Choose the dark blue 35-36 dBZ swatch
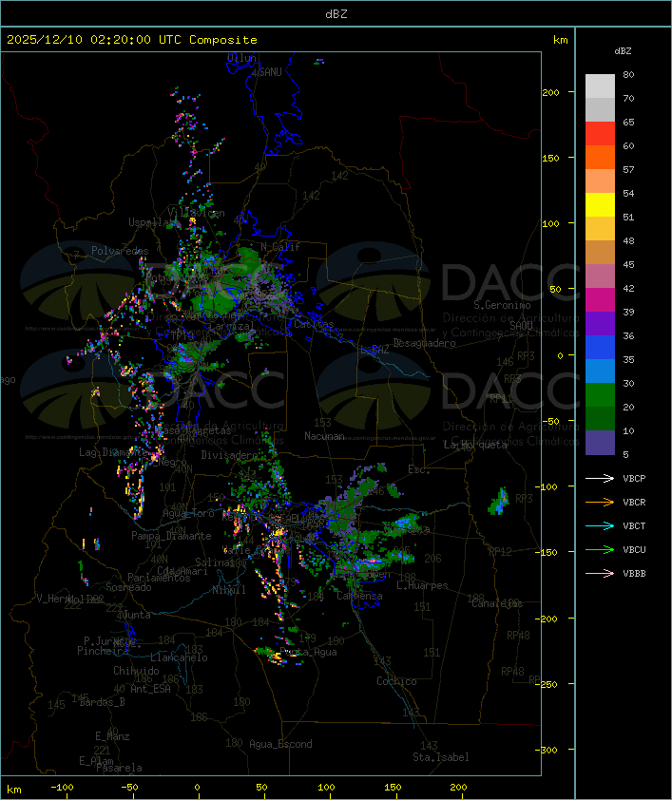Image resolution: width=672 pixels, height=800 pixels. tap(600, 348)
